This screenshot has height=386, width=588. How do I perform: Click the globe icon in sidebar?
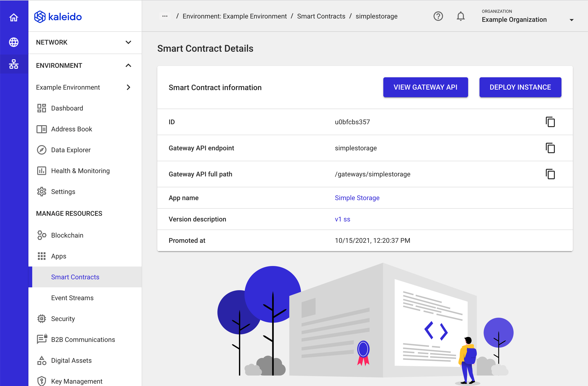14,42
